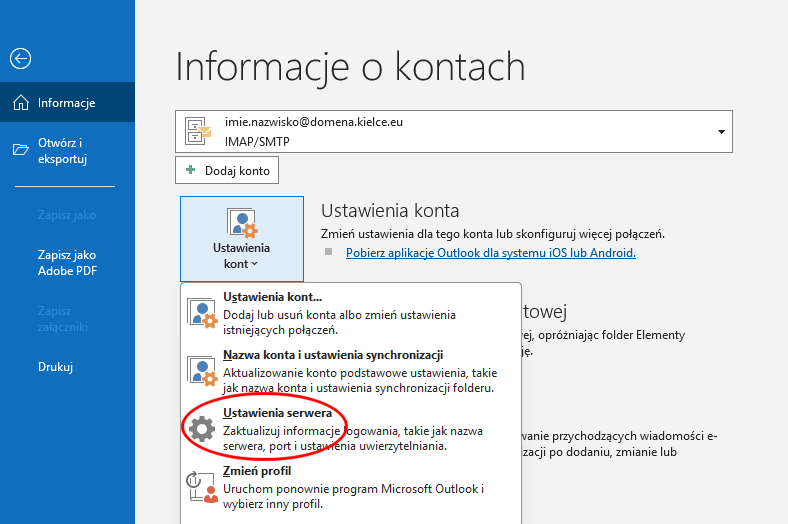The height and width of the screenshot is (524, 788).
Task: Open Otwórz i eksportuj section
Action: click(67, 150)
